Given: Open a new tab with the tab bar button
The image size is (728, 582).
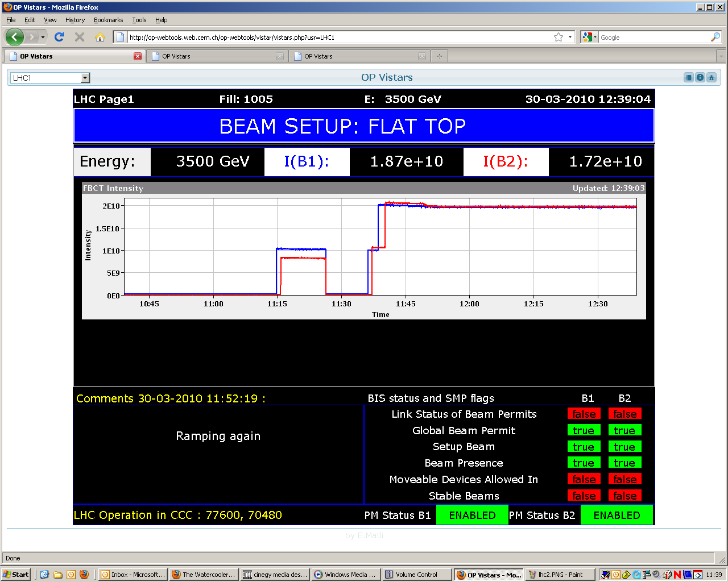Looking at the screenshot, I should 439,56.
